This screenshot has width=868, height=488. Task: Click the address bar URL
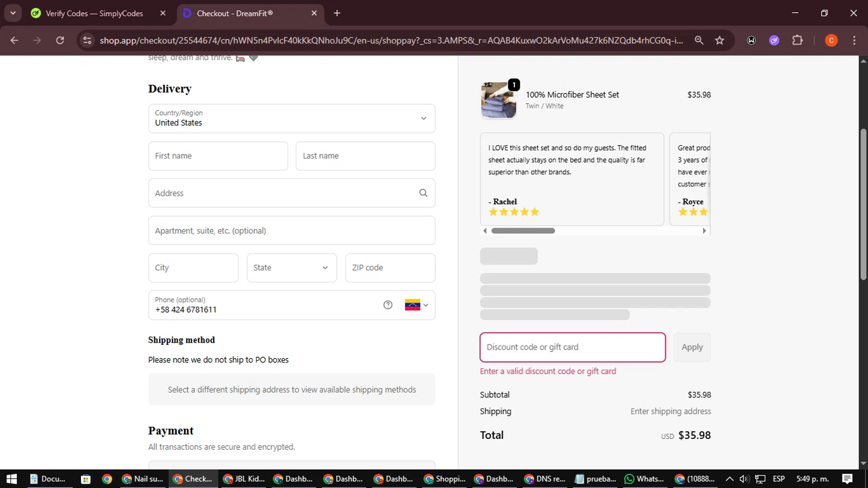[x=391, y=41]
